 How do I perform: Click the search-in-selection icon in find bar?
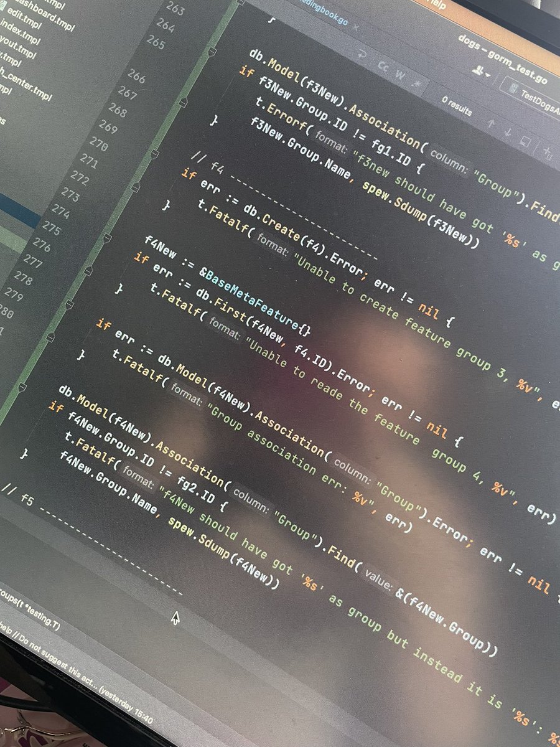click(526, 141)
